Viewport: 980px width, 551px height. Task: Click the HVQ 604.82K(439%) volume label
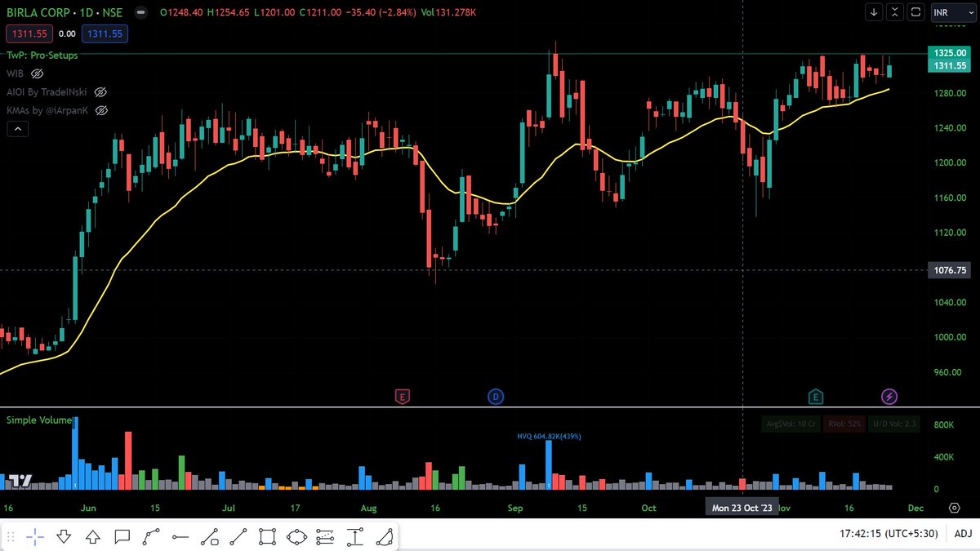point(549,437)
